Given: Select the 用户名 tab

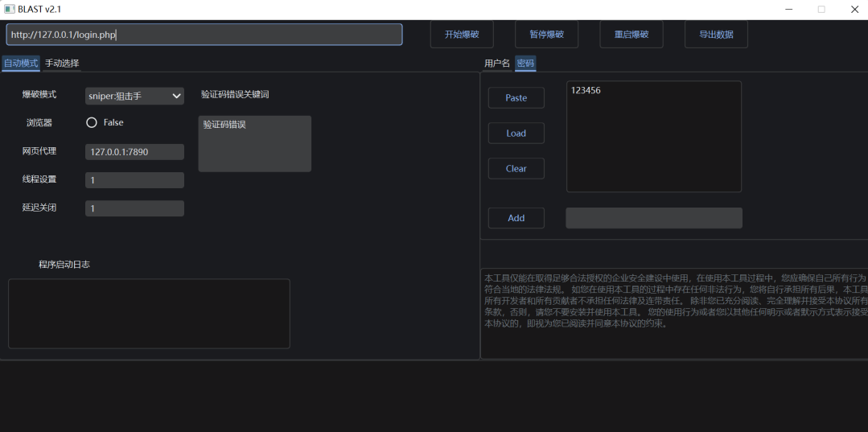Looking at the screenshot, I should pyautogui.click(x=496, y=63).
